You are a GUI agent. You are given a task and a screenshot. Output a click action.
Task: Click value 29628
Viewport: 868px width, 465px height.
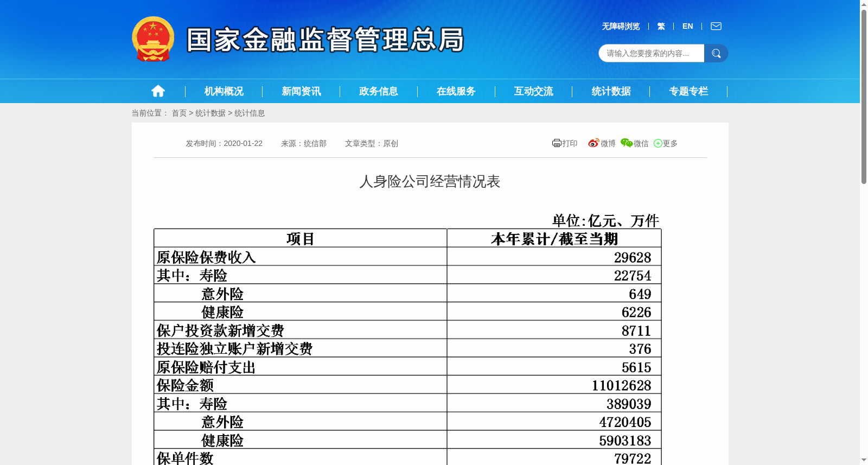pyautogui.click(x=633, y=257)
